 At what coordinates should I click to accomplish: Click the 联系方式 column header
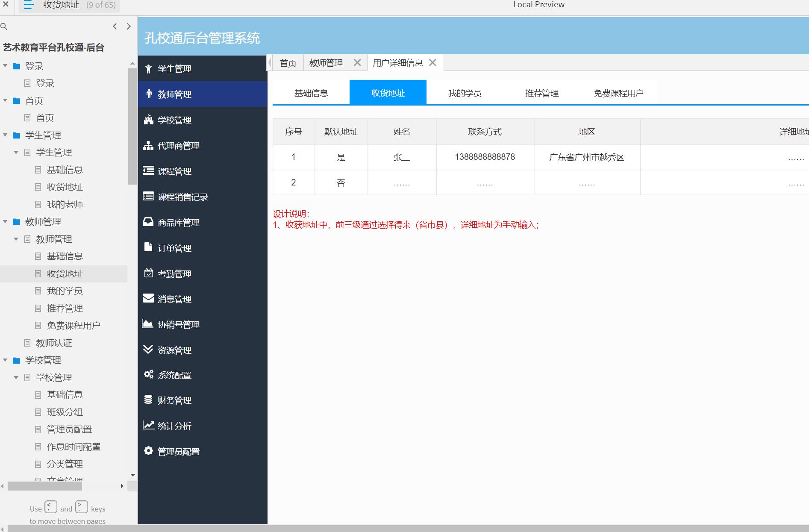pos(485,132)
